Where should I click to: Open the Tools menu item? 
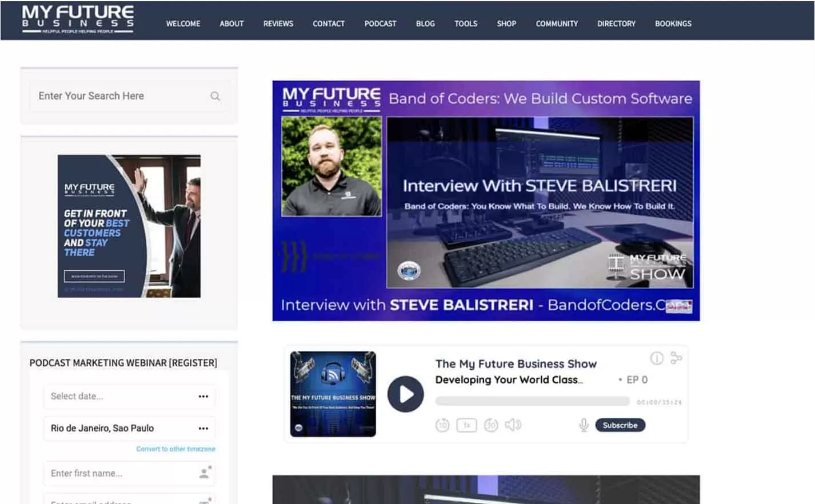[x=466, y=23]
